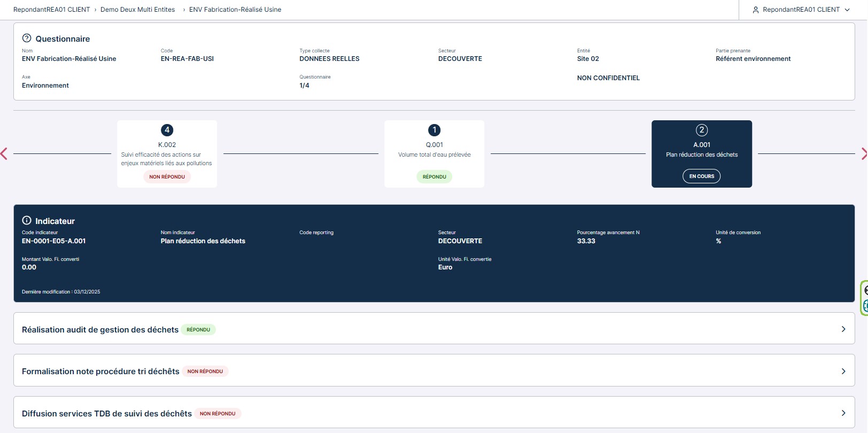The image size is (868, 433).
Task: Open the RepondantREA01 CLIENT user dropdown arrow
Action: (x=847, y=10)
